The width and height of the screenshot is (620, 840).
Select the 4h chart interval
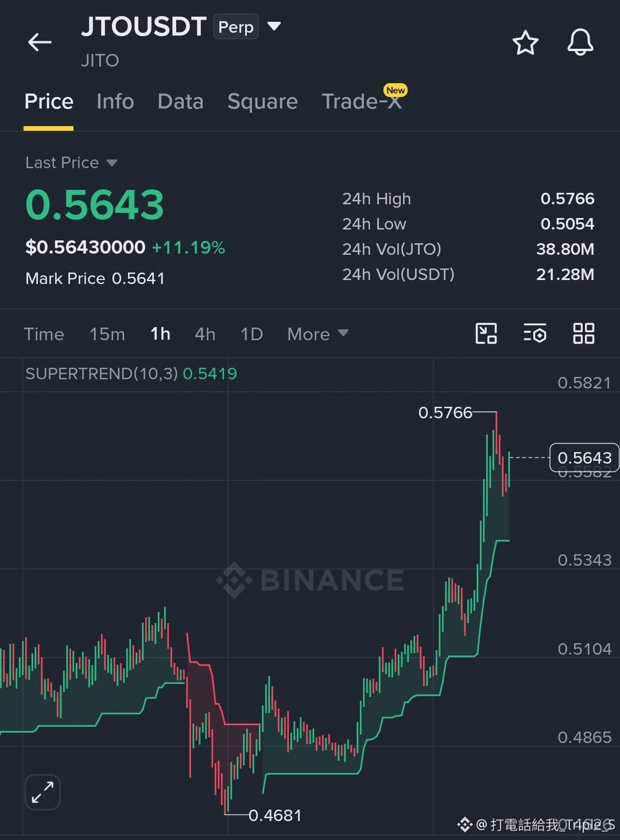[x=205, y=334]
